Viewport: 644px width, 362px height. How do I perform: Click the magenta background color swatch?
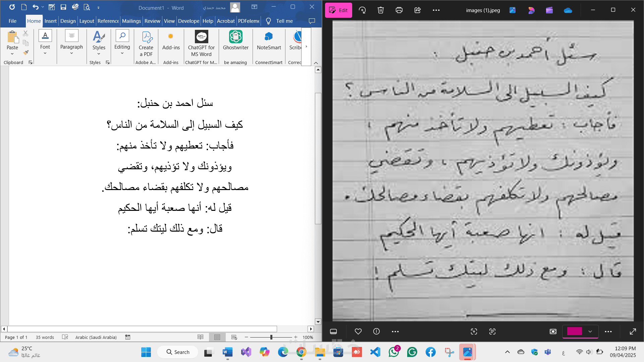[574, 331]
